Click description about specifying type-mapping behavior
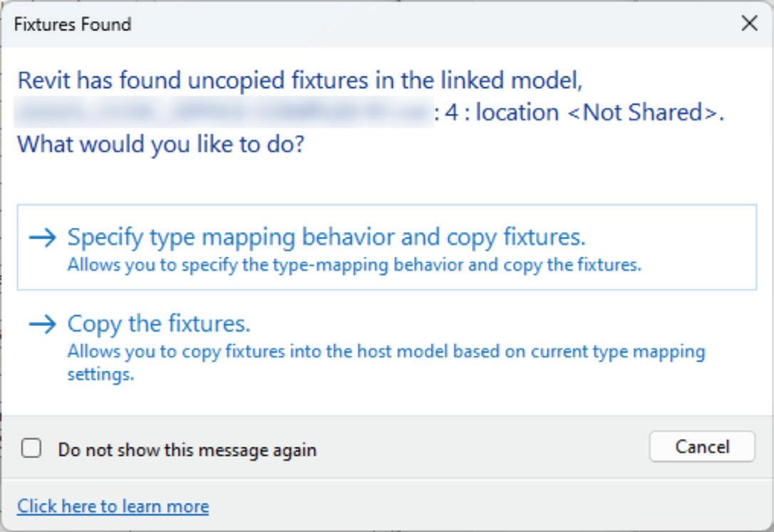The height and width of the screenshot is (532, 774). 354,265
